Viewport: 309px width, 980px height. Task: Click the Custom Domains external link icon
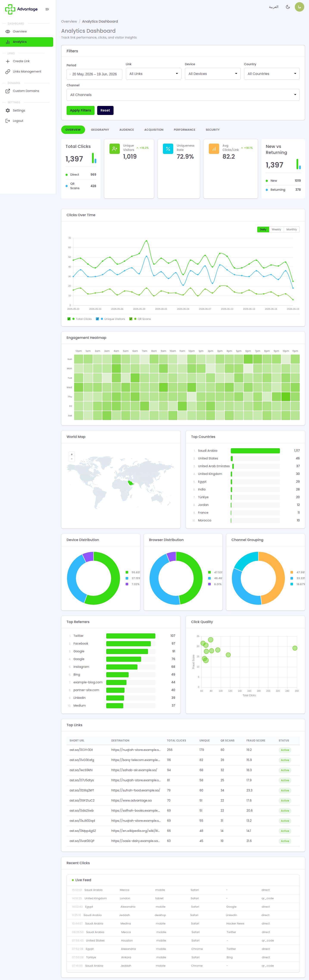[x=8, y=91]
